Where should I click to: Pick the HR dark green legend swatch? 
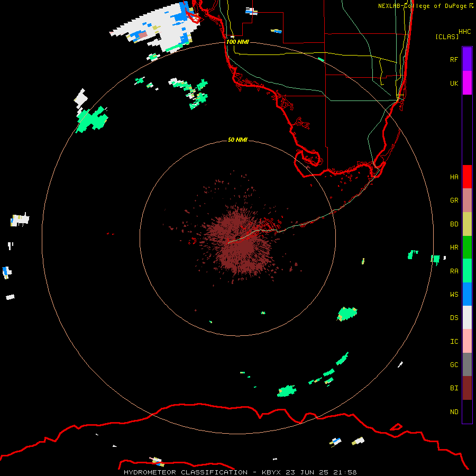click(467, 248)
